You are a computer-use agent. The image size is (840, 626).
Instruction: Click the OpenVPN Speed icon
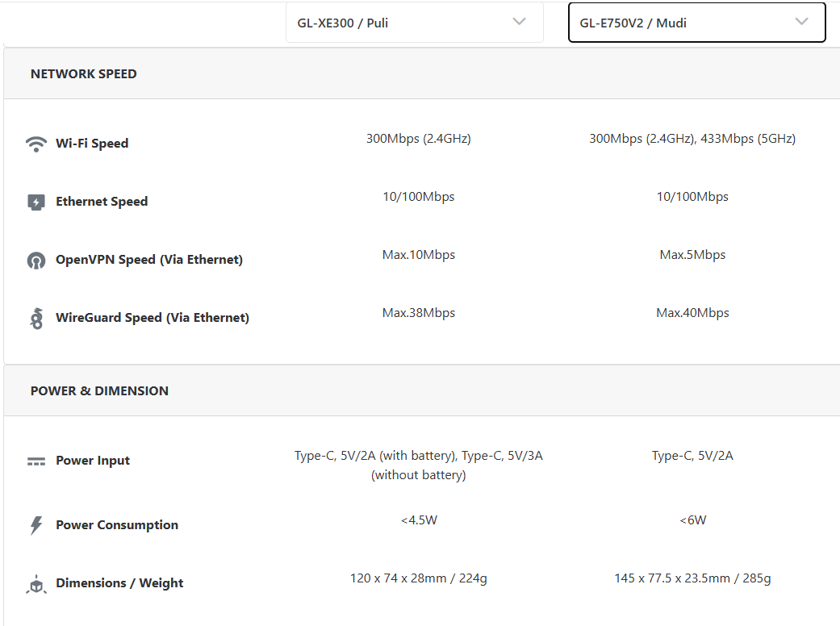point(36,261)
